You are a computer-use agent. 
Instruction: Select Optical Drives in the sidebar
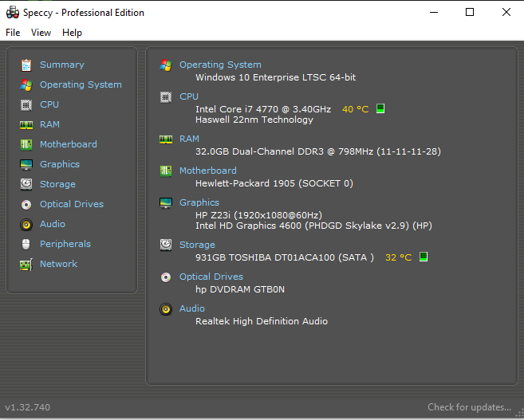point(72,204)
